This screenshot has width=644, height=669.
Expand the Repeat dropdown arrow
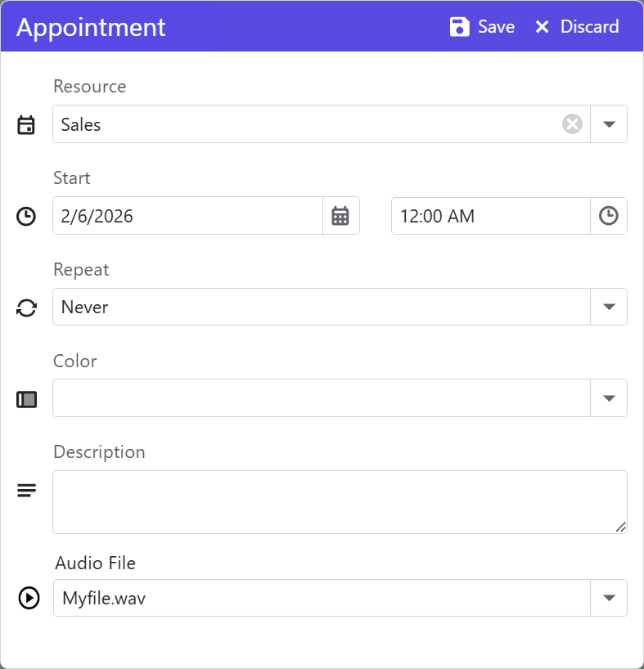[608, 308]
